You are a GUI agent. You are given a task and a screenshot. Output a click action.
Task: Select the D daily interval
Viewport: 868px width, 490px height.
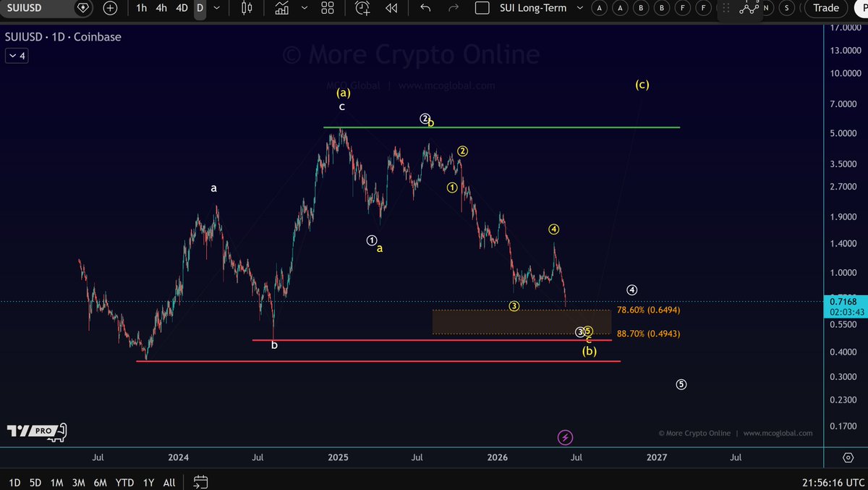tap(200, 8)
